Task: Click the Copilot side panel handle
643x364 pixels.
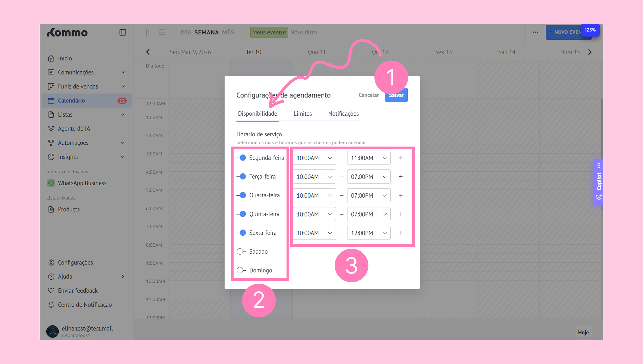Action: (x=599, y=182)
